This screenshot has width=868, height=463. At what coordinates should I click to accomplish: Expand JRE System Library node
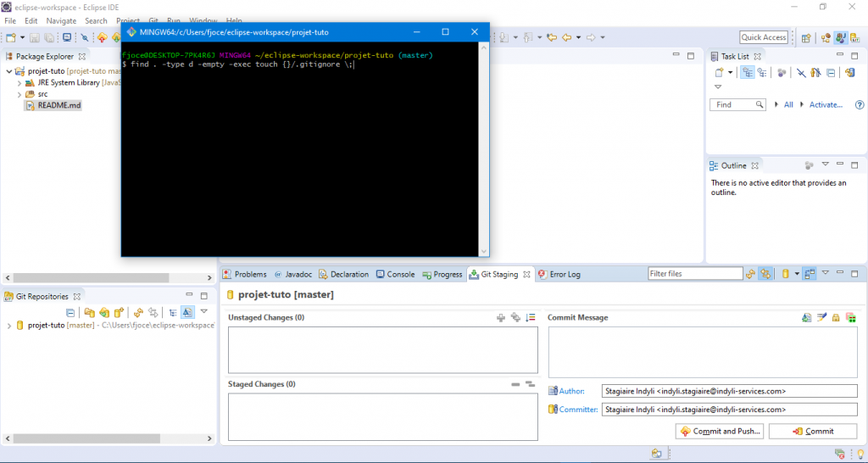click(x=19, y=83)
